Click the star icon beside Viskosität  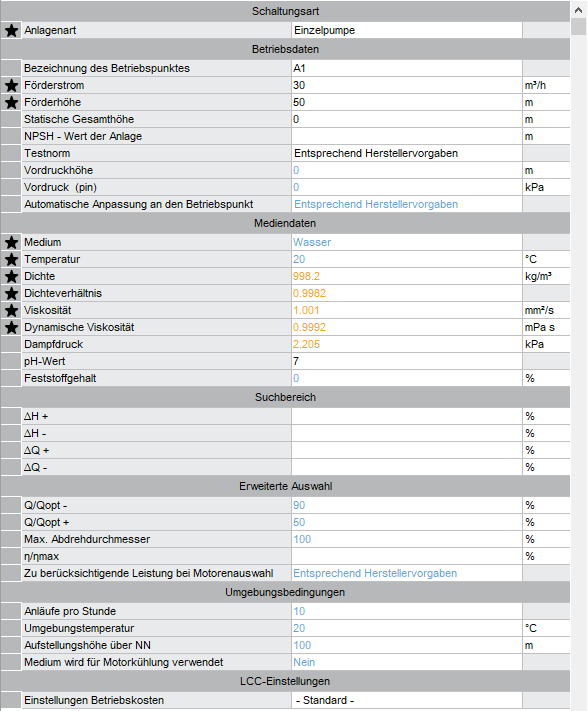[11, 310]
